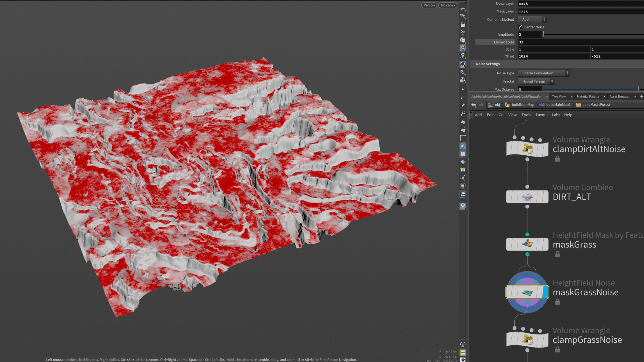Uncheck the Center Noise checkbox
Image resolution: width=644 pixels, height=362 pixels.
point(520,27)
